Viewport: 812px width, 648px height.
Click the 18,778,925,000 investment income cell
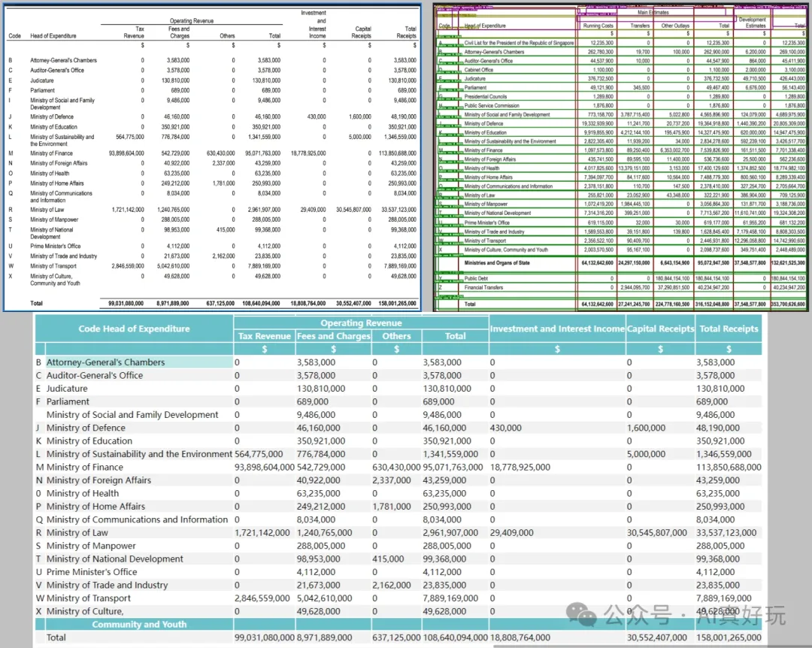[x=520, y=468]
